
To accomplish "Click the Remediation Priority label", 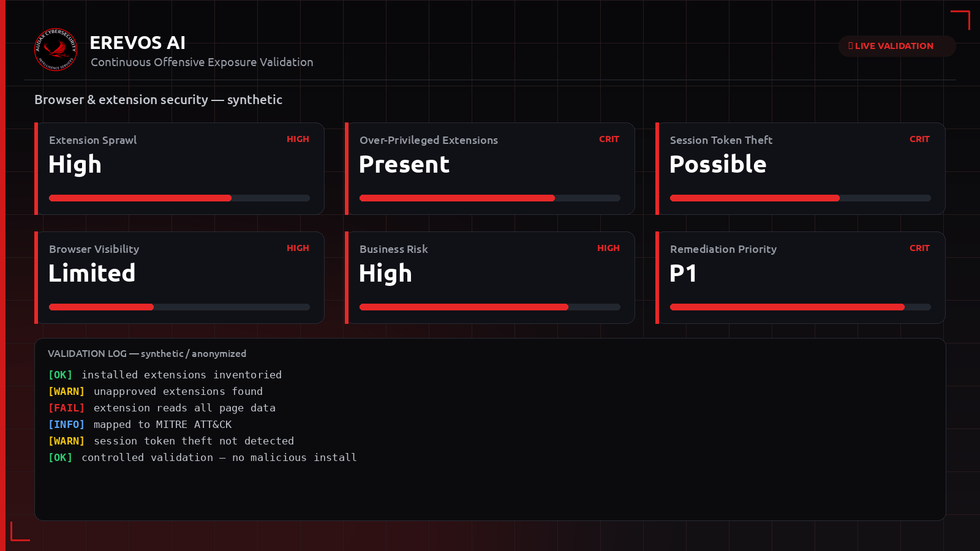I will click(723, 249).
